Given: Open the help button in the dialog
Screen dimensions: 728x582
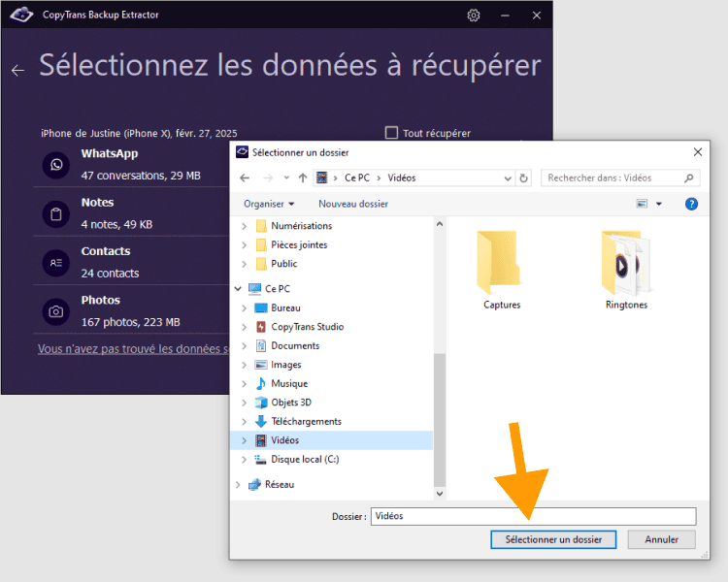Looking at the screenshot, I should pyautogui.click(x=691, y=204).
